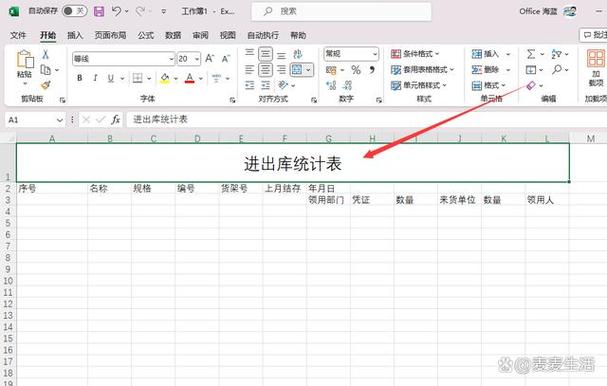Click the Clear eraser icon
The height and width of the screenshot is (386, 607).
(x=531, y=85)
